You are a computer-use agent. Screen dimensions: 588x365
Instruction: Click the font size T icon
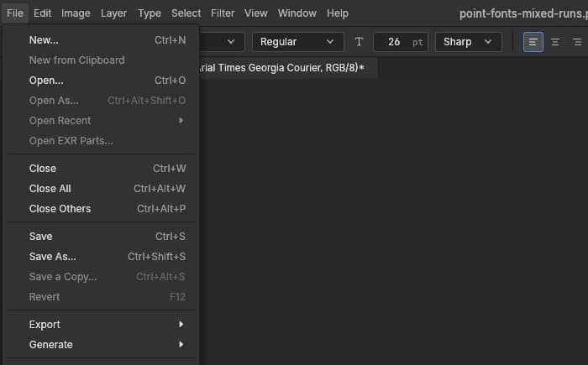[359, 42]
